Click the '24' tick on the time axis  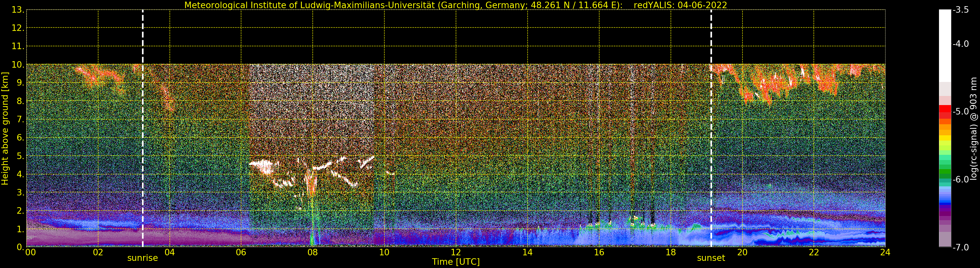point(885,252)
